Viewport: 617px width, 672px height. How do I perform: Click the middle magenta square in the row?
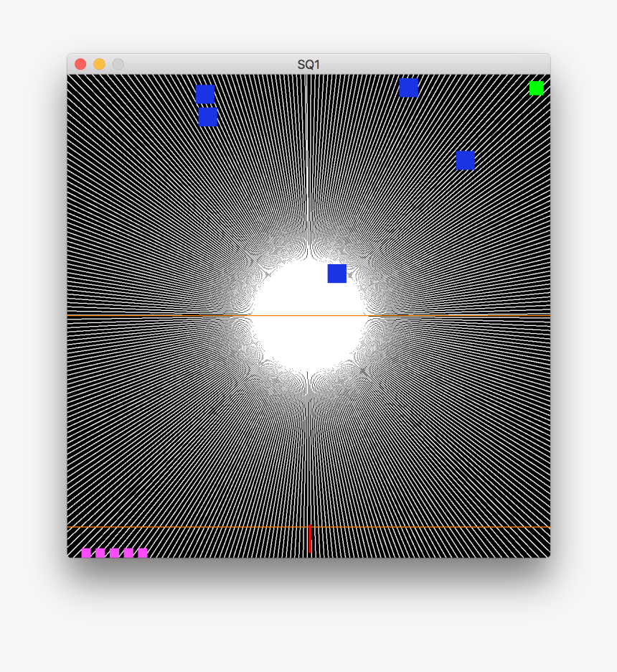click(x=115, y=553)
